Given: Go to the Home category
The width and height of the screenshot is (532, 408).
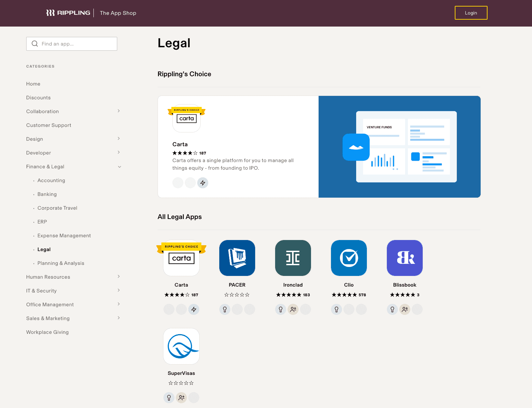Looking at the screenshot, I should click(x=33, y=84).
